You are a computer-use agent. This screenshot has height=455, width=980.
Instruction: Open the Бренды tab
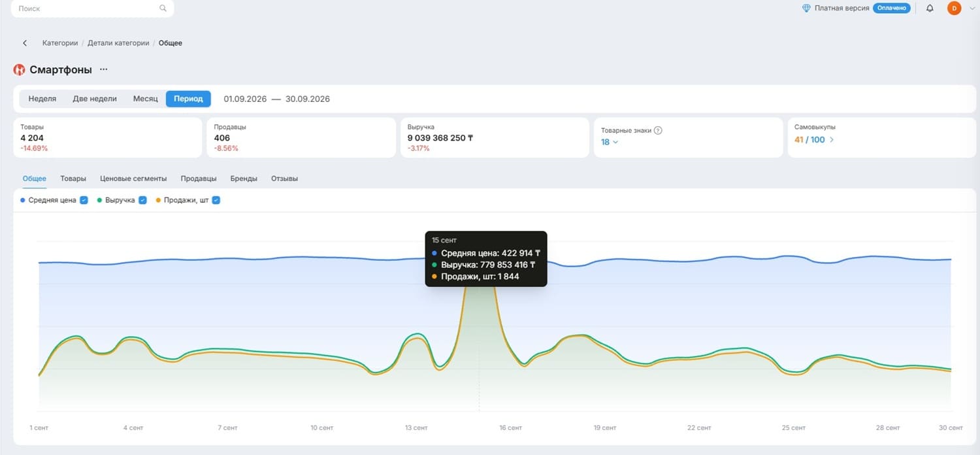pyautogui.click(x=244, y=178)
